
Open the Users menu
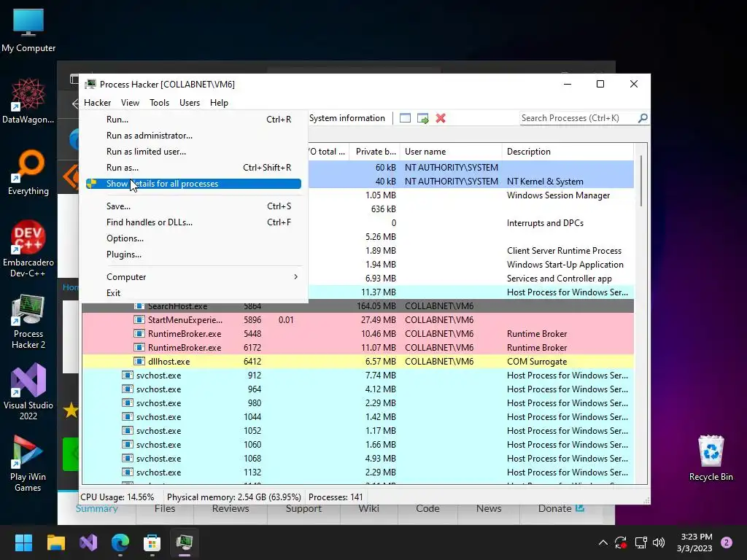point(190,103)
